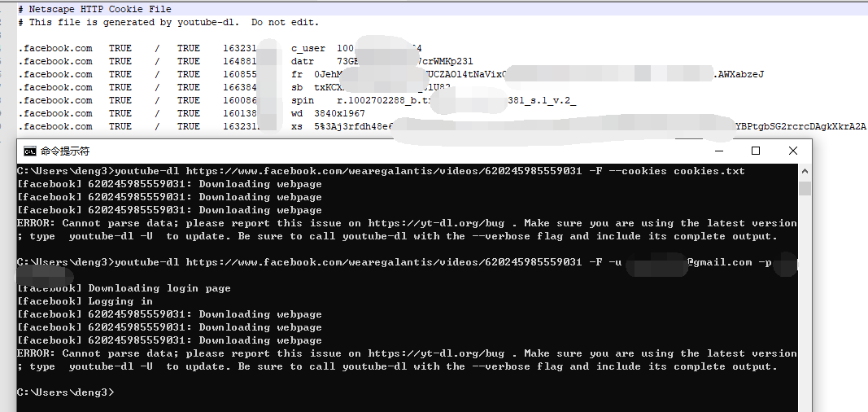Open the Command Prompt window system menu icon
This screenshot has height=412, width=868.
[x=30, y=151]
